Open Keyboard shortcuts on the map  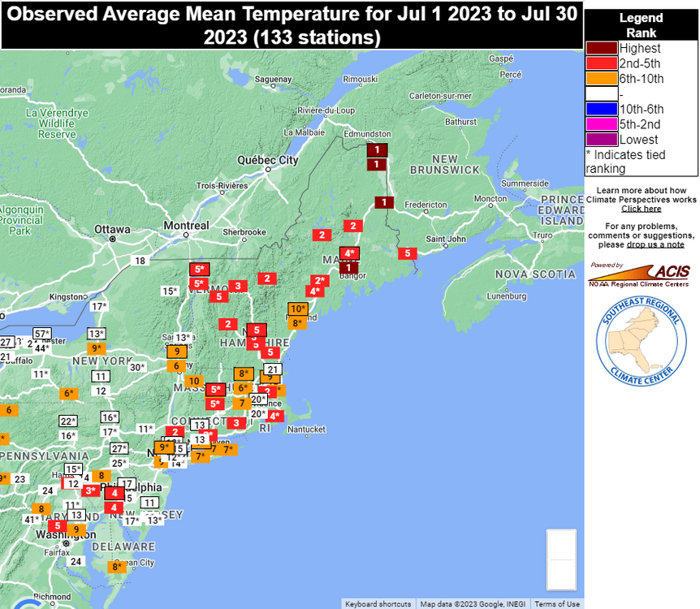(x=378, y=604)
